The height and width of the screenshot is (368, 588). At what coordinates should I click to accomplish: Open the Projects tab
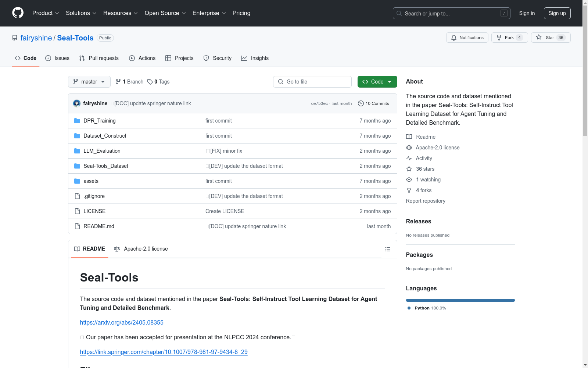[x=179, y=58]
